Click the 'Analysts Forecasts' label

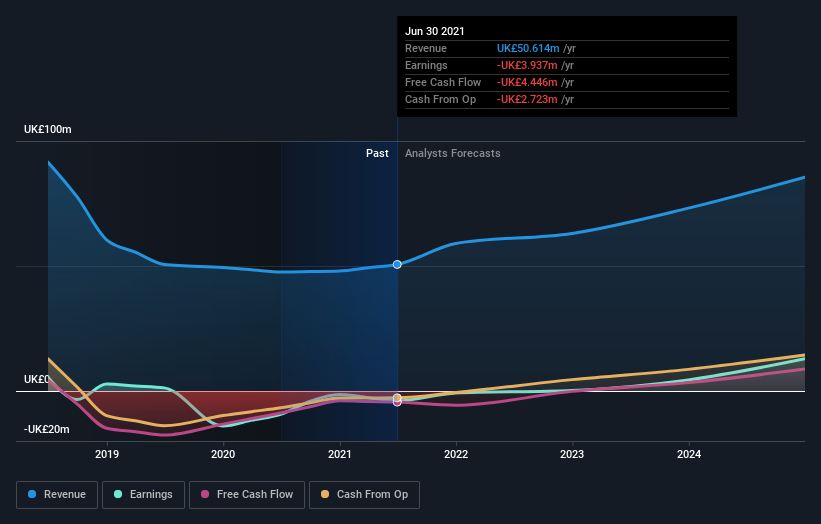pyautogui.click(x=452, y=153)
